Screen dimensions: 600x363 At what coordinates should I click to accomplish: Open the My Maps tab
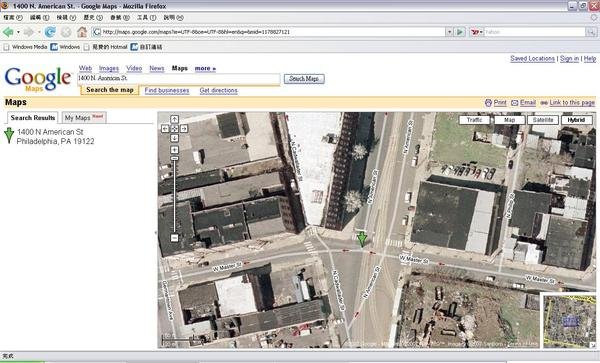(84, 118)
